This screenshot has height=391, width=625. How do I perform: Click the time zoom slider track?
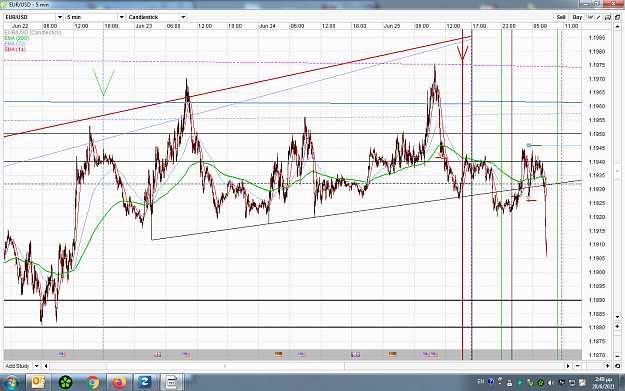click(x=593, y=366)
